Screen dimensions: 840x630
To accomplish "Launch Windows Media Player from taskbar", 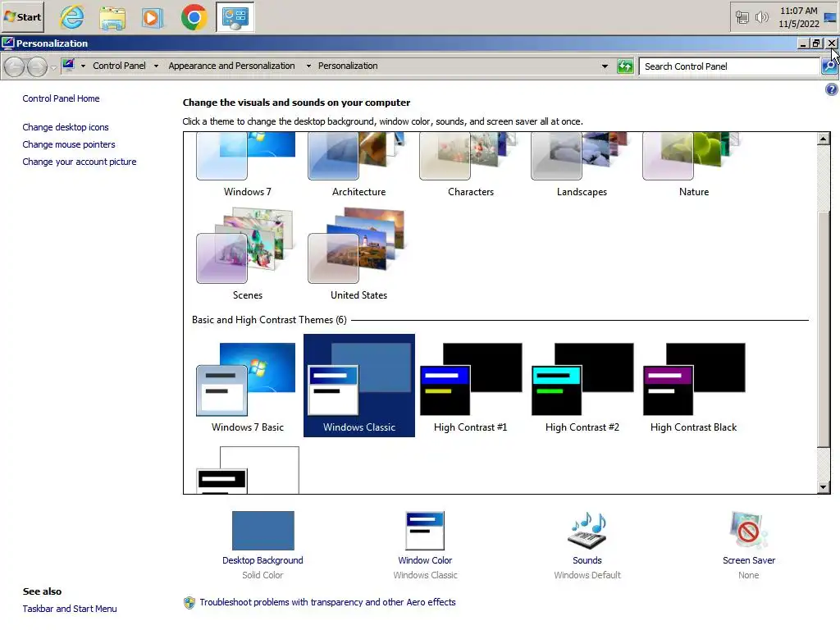I will pyautogui.click(x=152, y=16).
